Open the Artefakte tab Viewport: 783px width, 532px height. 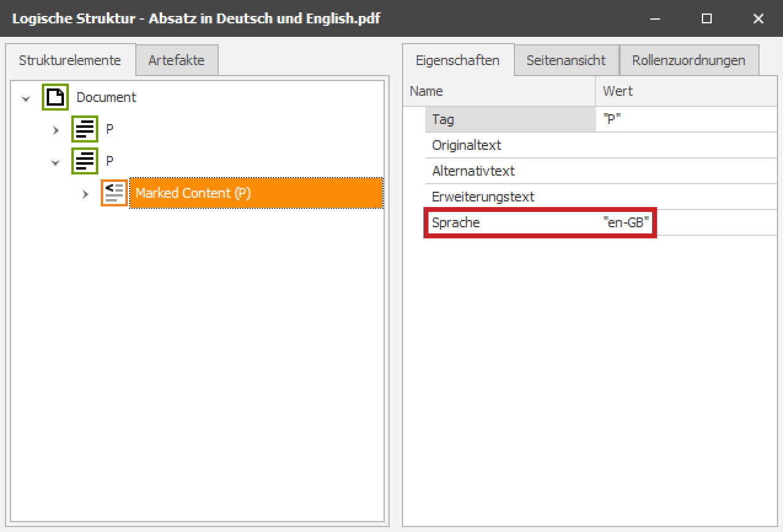click(176, 60)
